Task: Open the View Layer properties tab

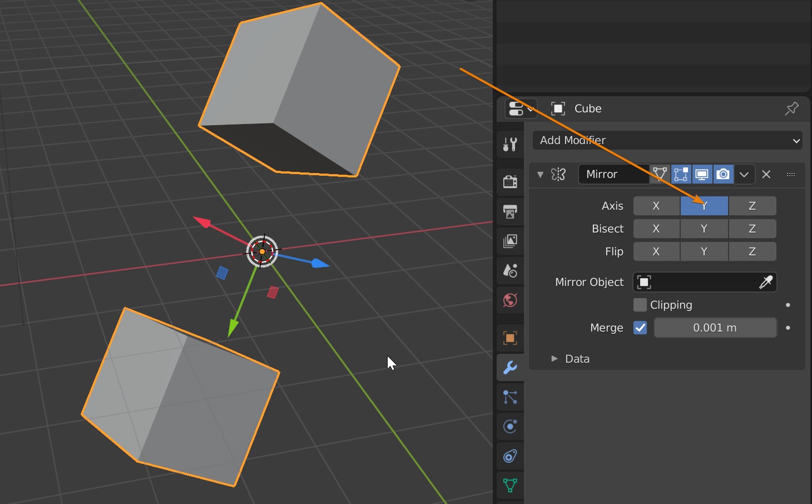Action: click(510, 241)
